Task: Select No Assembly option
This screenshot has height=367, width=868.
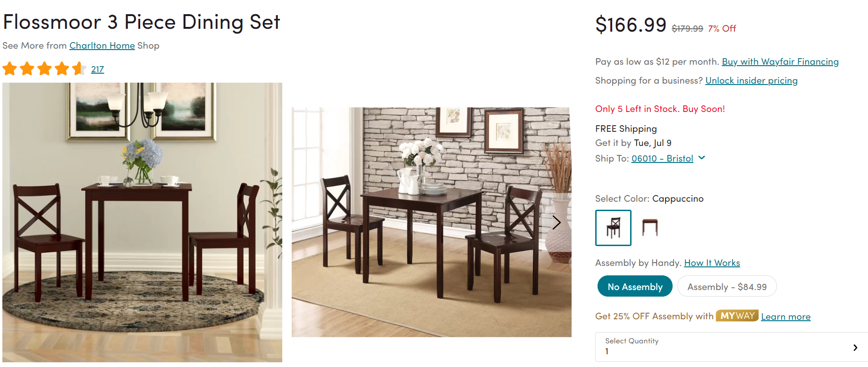Action: tap(635, 287)
